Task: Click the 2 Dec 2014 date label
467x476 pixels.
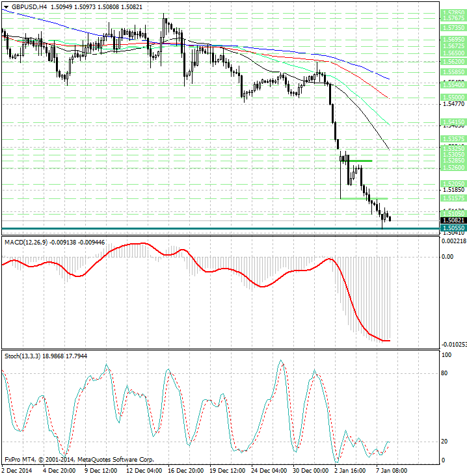Action: [x=17, y=470]
